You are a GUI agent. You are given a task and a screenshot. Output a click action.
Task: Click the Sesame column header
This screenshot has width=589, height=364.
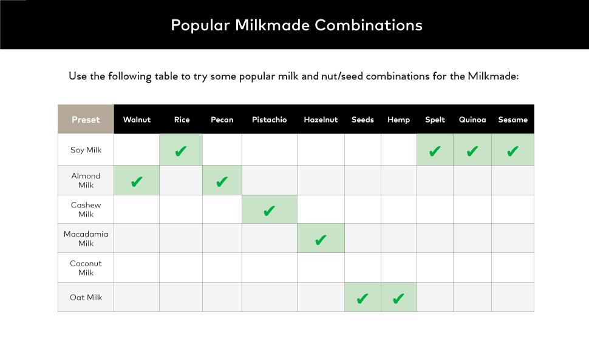tap(512, 120)
